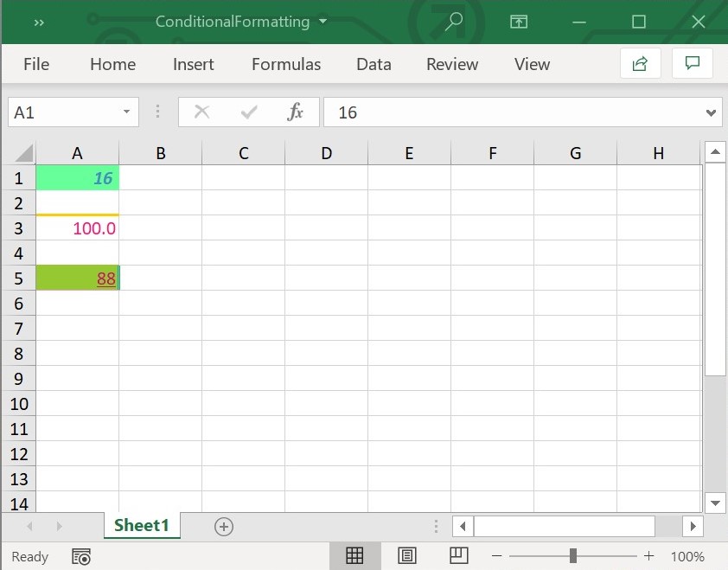Click the Share icon
The width and height of the screenshot is (728, 570).
point(640,63)
